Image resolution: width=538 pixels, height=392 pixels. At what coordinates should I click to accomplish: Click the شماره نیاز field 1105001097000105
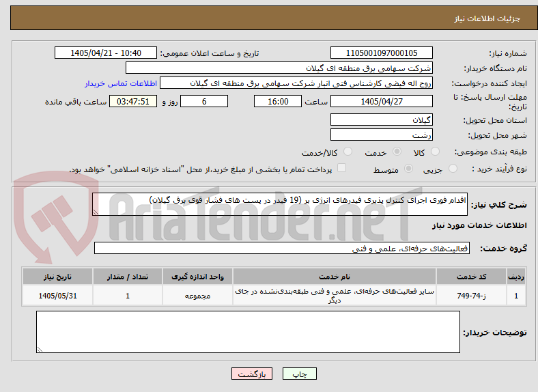pyautogui.click(x=382, y=53)
